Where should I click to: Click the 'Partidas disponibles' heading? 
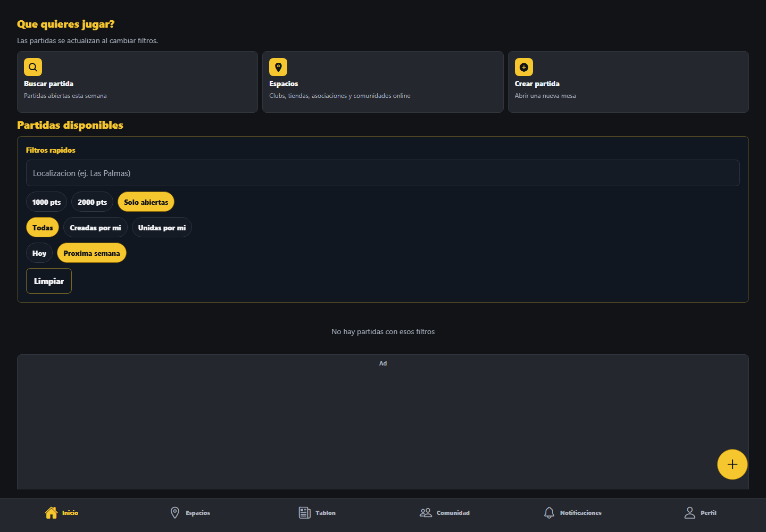pyautogui.click(x=70, y=125)
